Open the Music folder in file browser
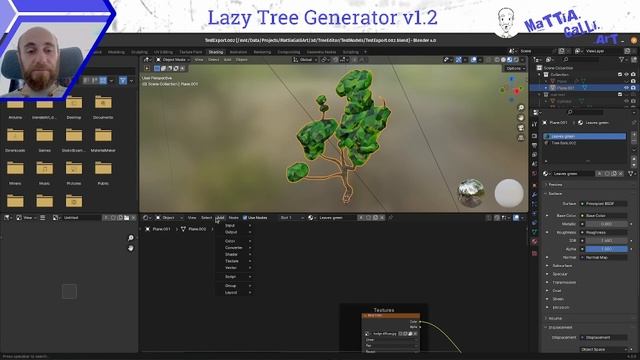Screen dimensions: 640x360 (x=44, y=173)
